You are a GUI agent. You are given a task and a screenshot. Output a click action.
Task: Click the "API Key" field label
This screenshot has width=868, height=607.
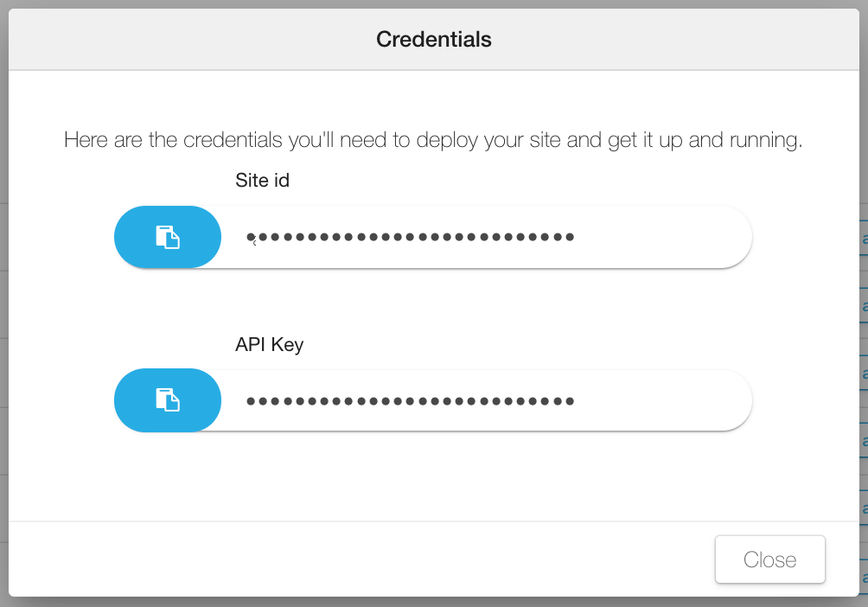[x=269, y=344]
